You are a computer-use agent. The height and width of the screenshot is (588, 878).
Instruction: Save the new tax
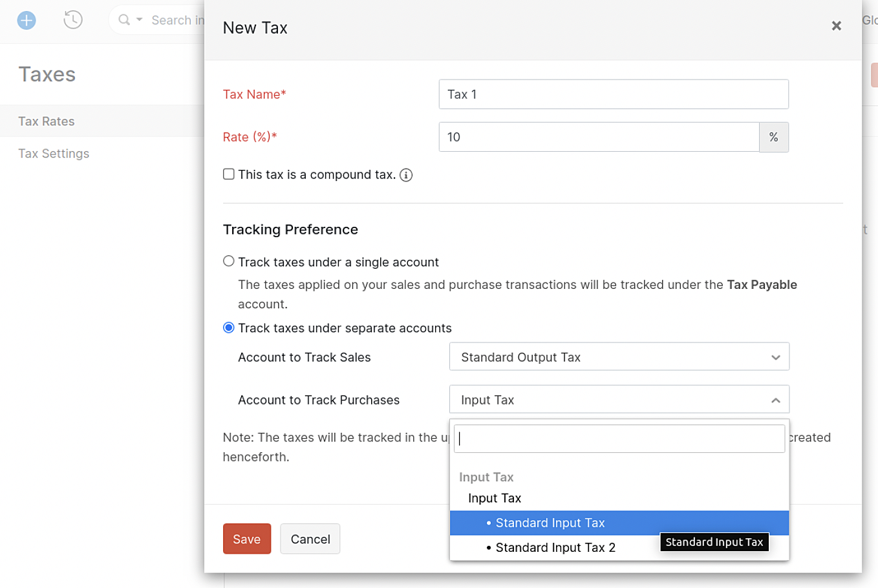[x=247, y=539]
